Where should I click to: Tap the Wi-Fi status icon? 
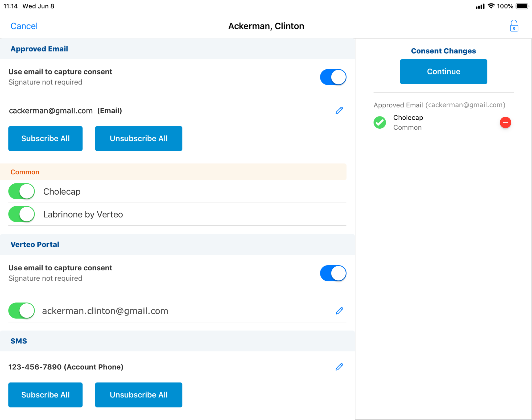[491, 6]
